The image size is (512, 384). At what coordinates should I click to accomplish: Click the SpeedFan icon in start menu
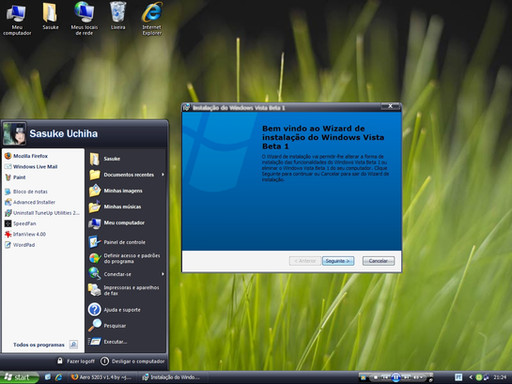(8, 224)
